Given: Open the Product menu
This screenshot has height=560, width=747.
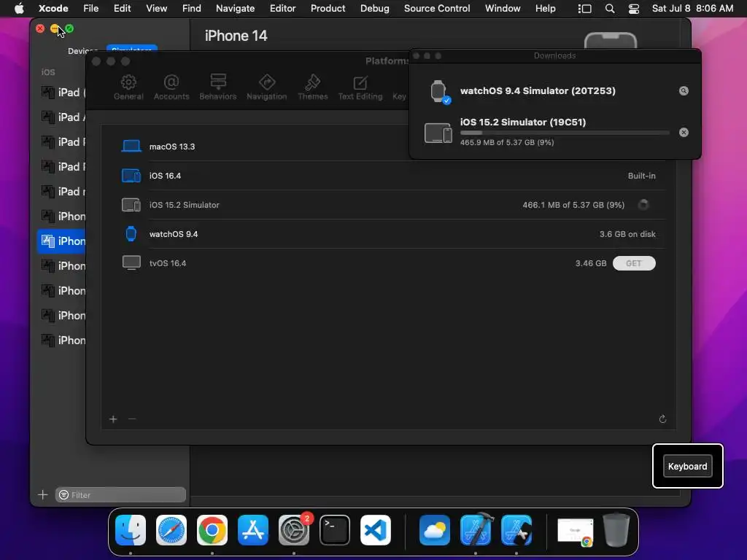Looking at the screenshot, I should pyautogui.click(x=328, y=8).
